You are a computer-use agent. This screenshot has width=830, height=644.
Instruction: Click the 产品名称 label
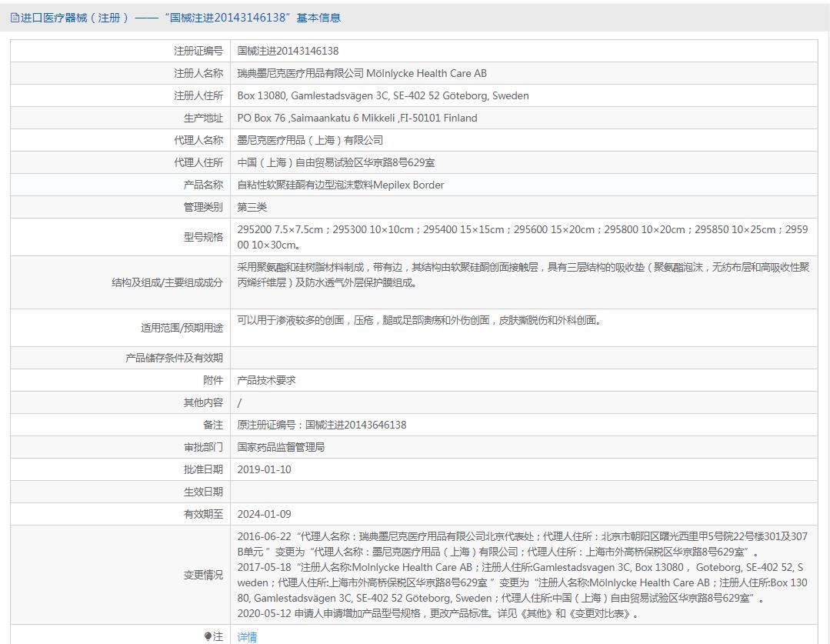(203, 185)
